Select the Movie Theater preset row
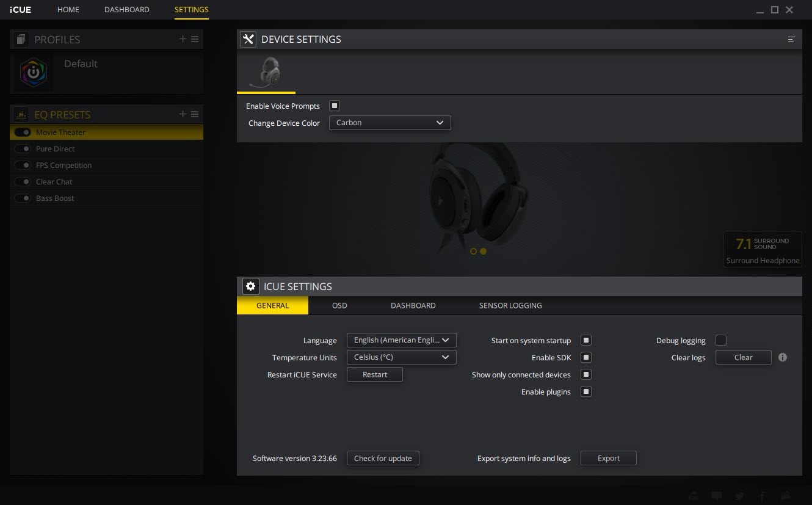Image resolution: width=812 pixels, height=505 pixels. pyautogui.click(x=106, y=133)
